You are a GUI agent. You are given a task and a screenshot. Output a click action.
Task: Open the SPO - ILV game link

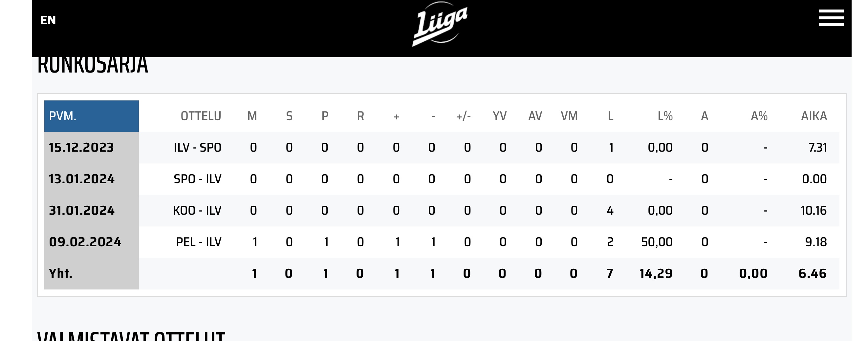tap(197, 179)
